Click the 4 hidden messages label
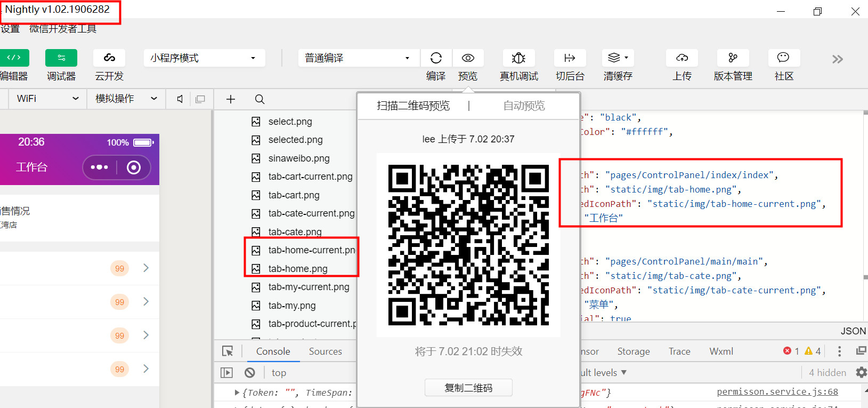This screenshot has height=408, width=868. coord(828,373)
